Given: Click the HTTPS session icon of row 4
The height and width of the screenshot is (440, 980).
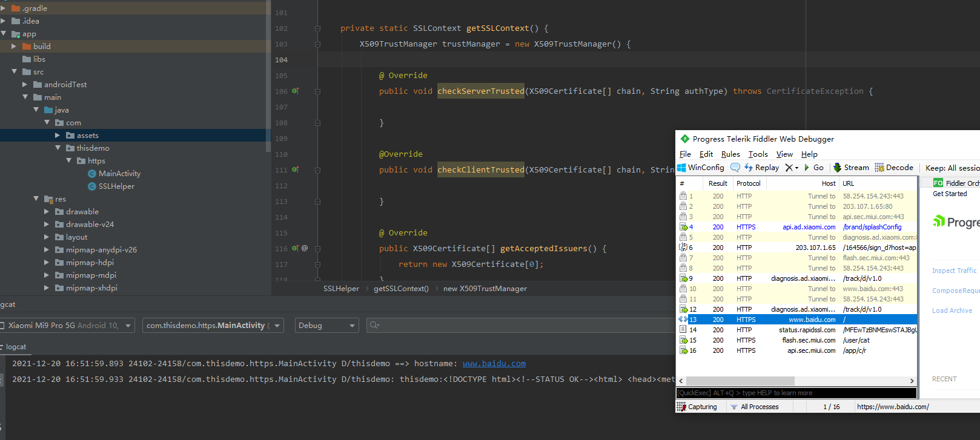Looking at the screenshot, I should click(683, 227).
